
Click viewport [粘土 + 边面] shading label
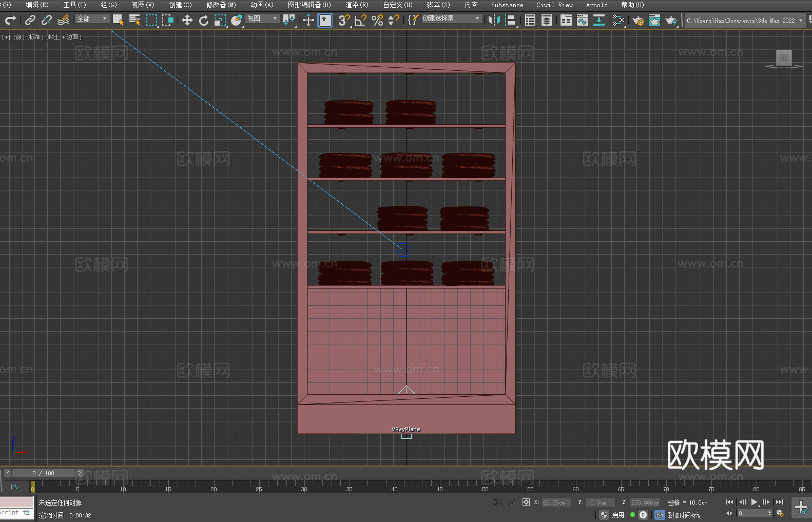tap(64, 37)
